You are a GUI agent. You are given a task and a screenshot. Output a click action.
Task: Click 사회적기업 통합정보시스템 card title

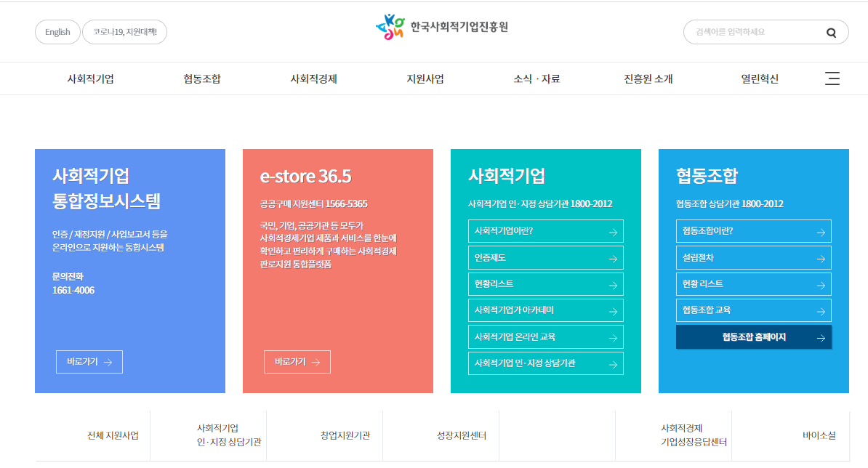106,188
